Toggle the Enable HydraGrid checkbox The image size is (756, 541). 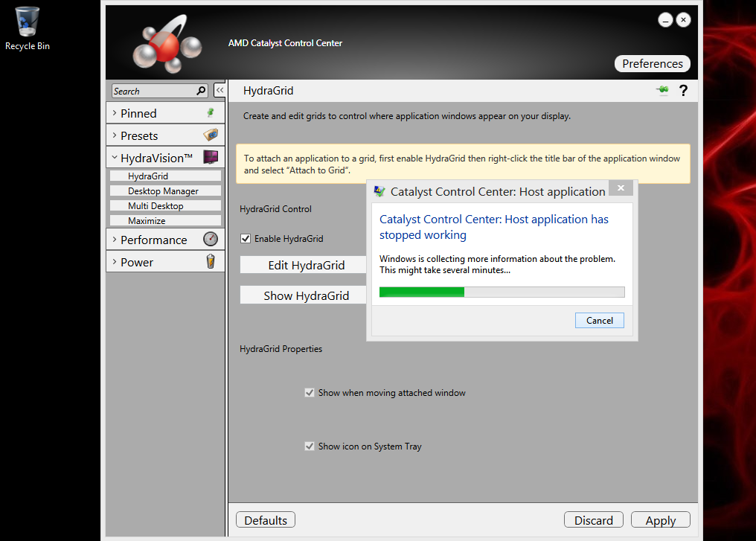click(x=246, y=239)
